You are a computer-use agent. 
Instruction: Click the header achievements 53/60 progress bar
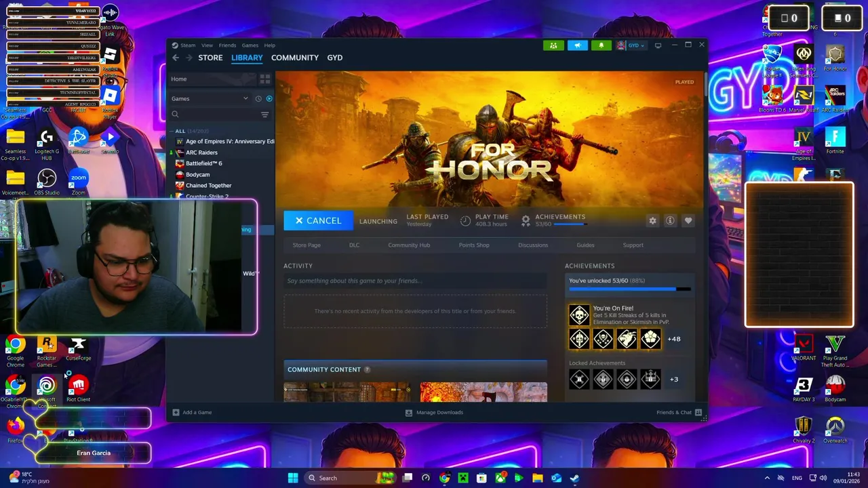click(570, 224)
